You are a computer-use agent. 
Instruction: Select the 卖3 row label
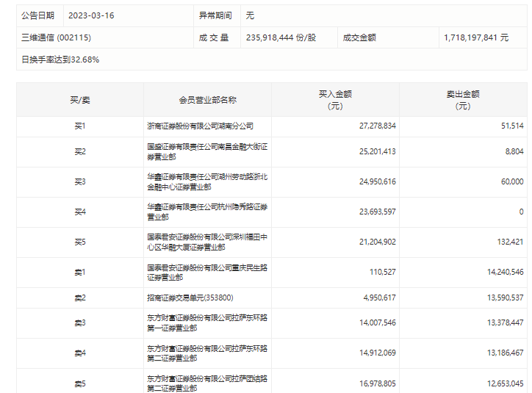click(80, 322)
